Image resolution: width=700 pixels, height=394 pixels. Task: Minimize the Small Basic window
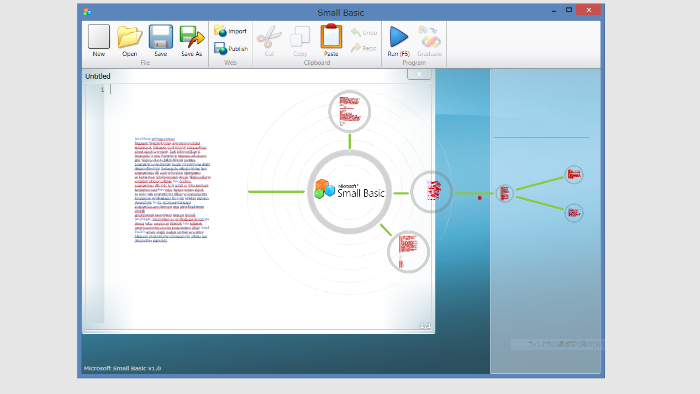554,10
